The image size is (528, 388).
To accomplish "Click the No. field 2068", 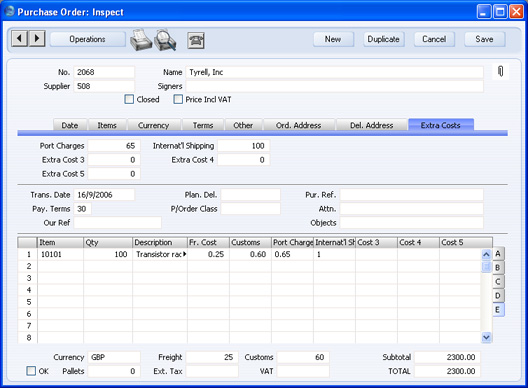I will [104, 72].
